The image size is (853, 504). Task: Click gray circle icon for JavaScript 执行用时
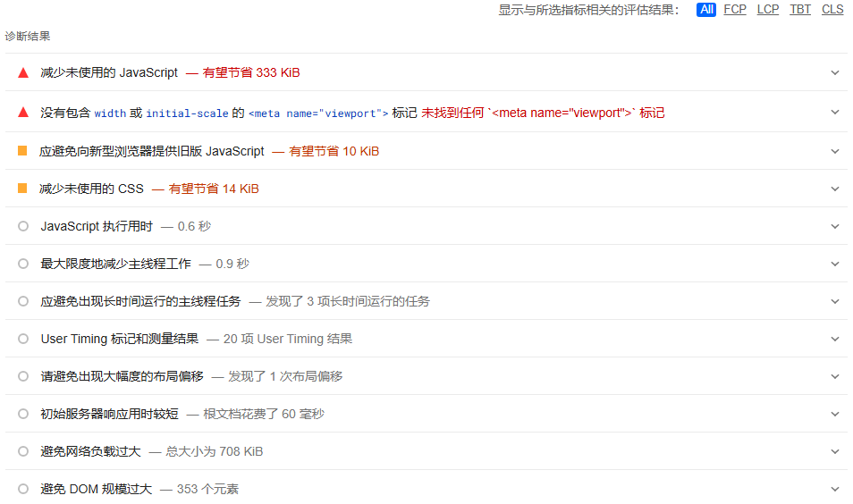tap(23, 226)
